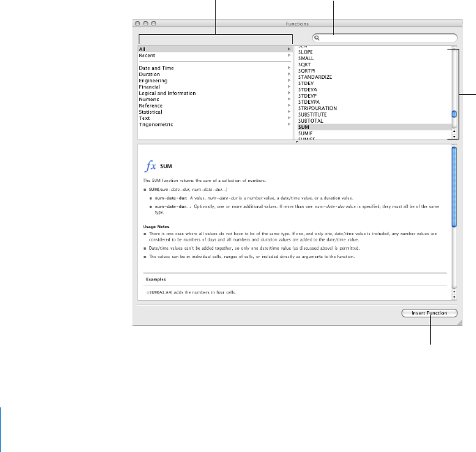Expand arrow on Date and Time row
The image size is (476, 452).
289,68
